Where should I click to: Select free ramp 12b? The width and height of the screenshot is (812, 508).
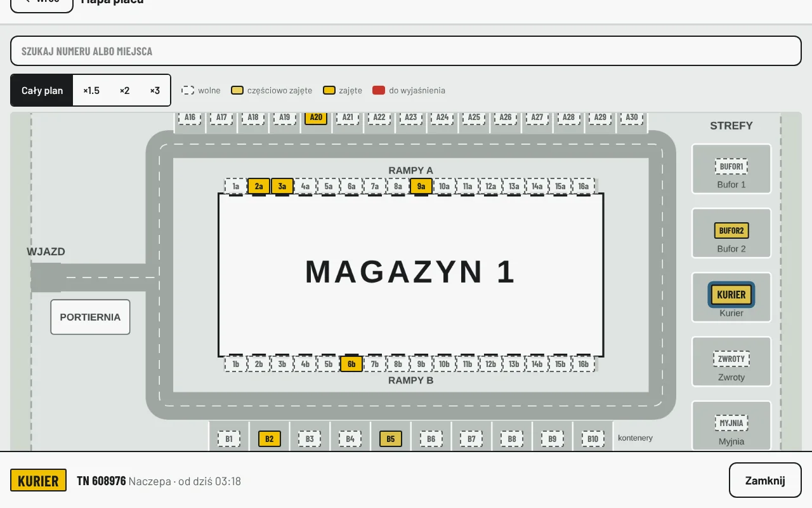click(490, 364)
